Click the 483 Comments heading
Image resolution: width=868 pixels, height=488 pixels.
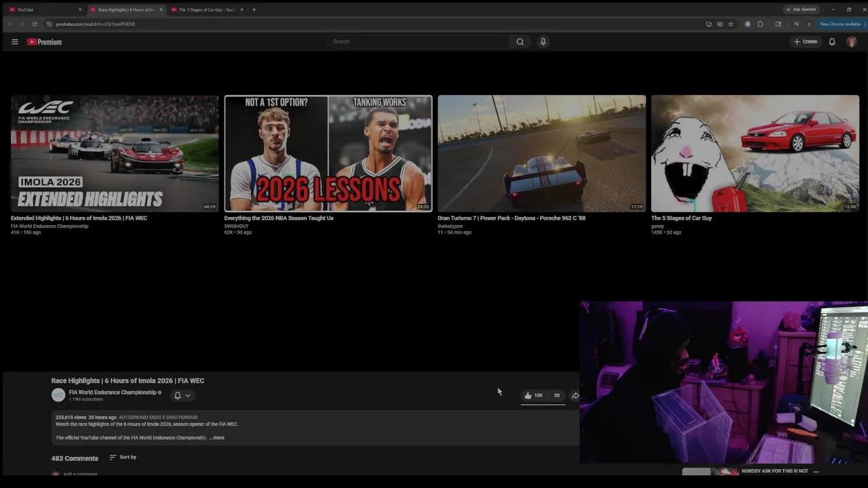(75, 459)
